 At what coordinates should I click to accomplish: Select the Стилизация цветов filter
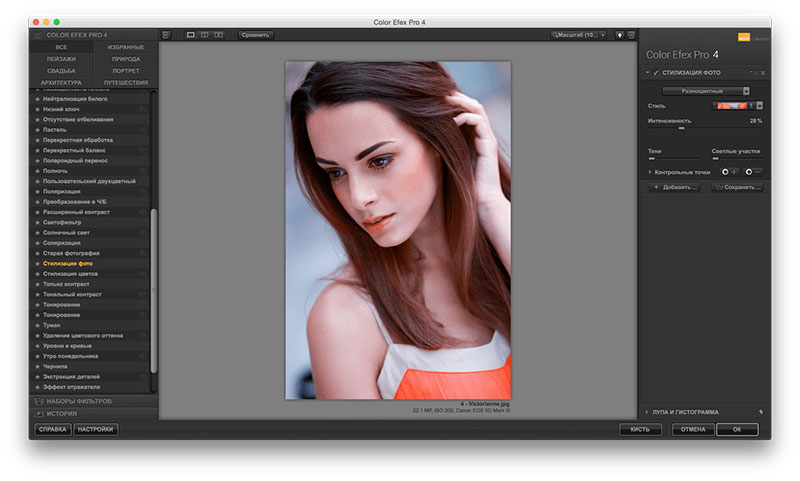click(70, 273)
